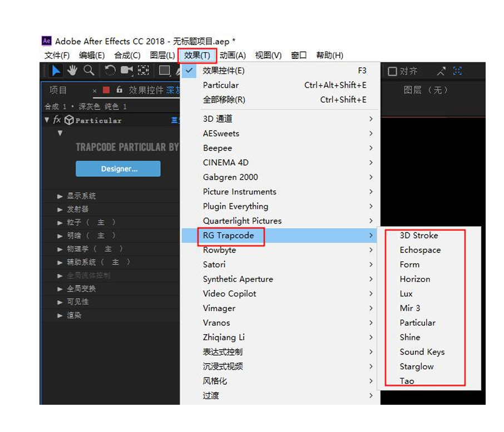Click the Particular cube effect icon
The height and width of the screenshot is (432, 504).
click(68, 120)
